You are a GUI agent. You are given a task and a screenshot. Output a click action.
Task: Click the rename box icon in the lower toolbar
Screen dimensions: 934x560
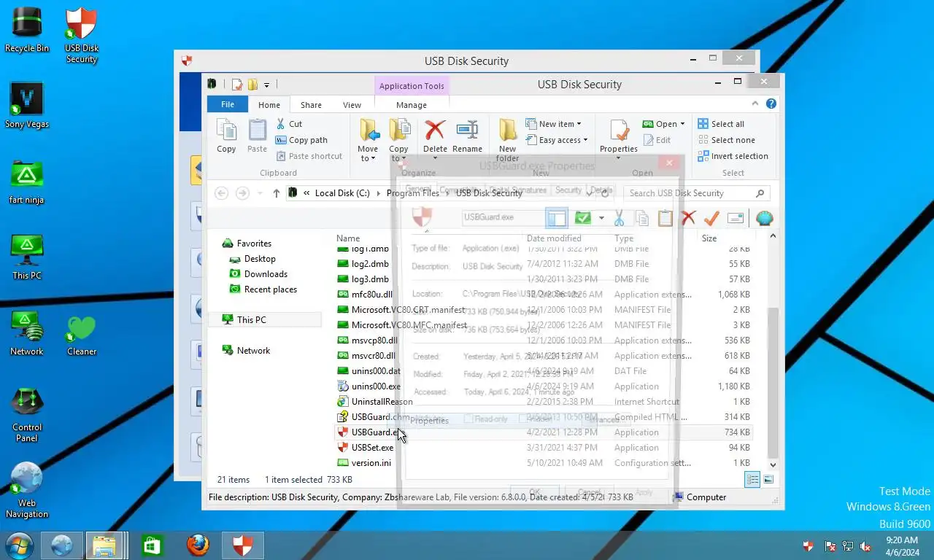click(x=736, y=218)
